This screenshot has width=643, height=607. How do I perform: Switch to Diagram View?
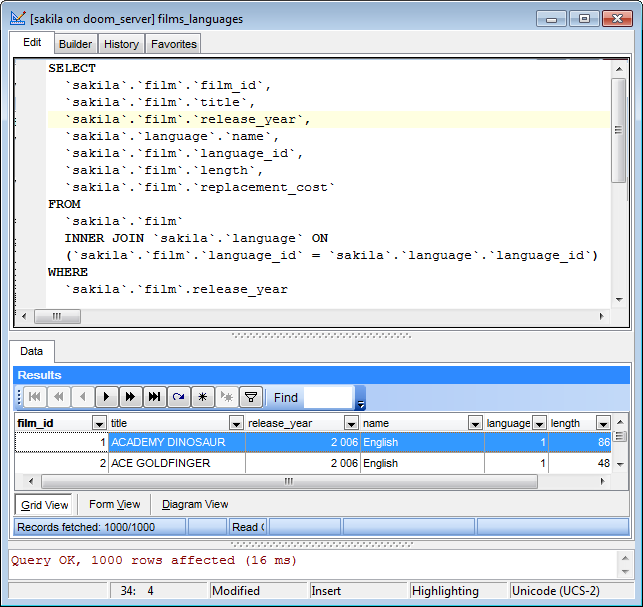[195, 504]
